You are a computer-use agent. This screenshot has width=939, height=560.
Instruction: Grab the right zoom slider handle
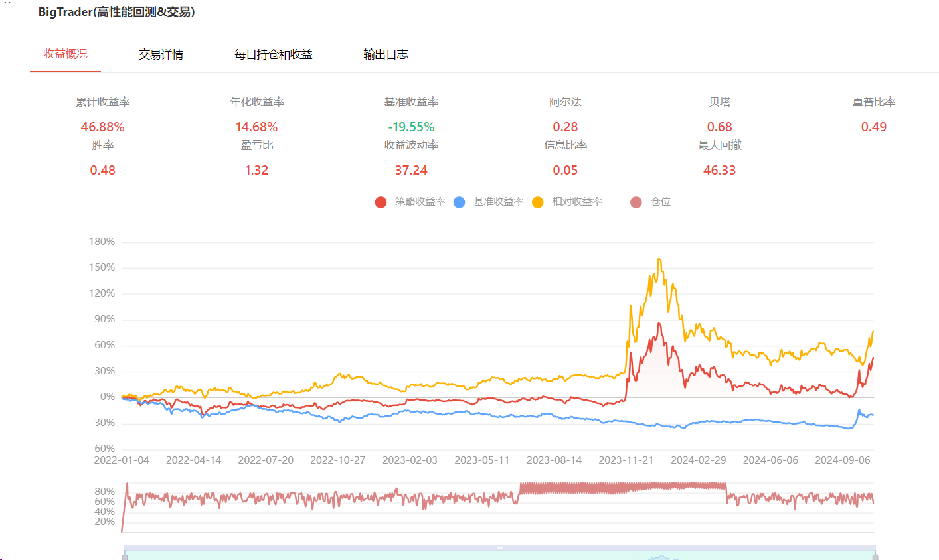click(875, 557)
